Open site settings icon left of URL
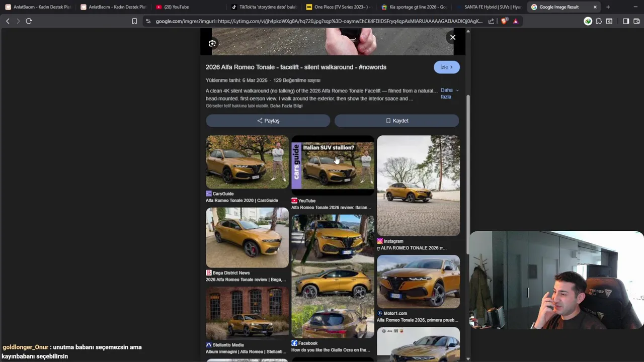The height and width of the screenshot is (362, 644). (147, 21)
